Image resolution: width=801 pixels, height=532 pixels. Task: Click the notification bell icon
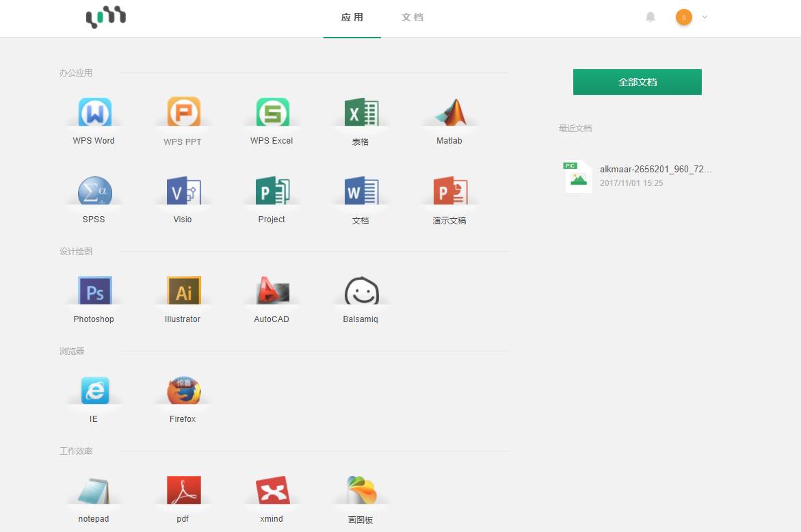click(651, 17)
